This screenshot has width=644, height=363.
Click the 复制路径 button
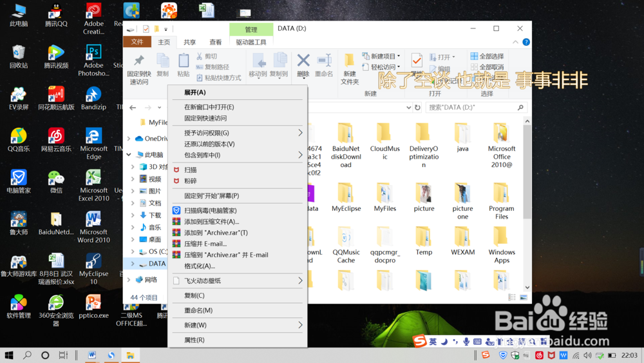213,67
